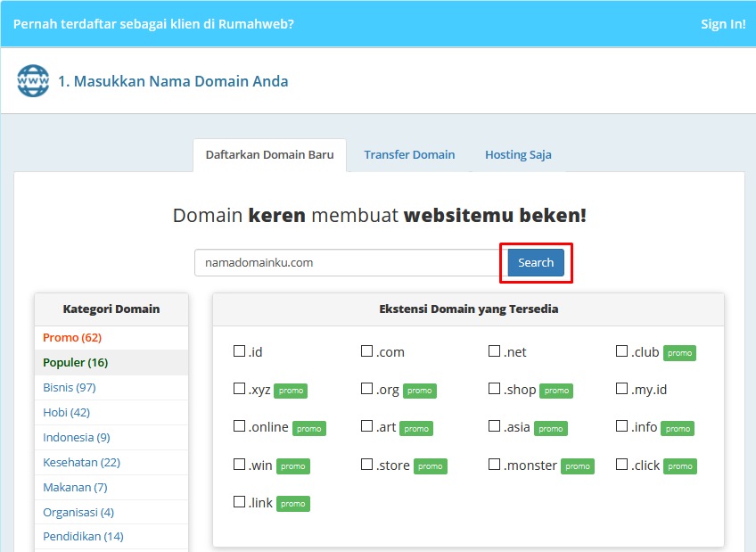Check the .store extension checkbox
This screenshot has height=552, width=756.
366,465
